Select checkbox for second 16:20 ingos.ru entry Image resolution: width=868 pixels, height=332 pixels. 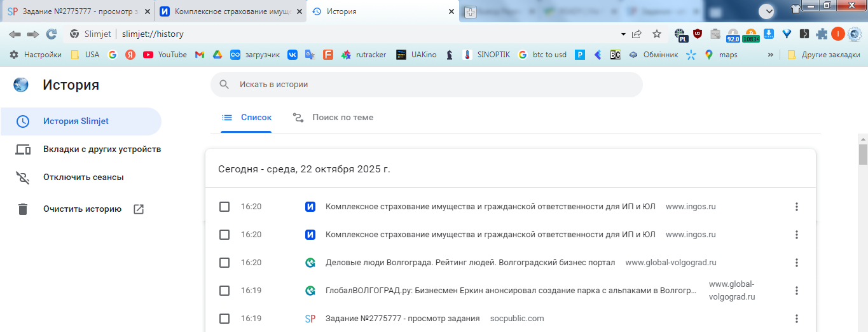coord(224,235)
